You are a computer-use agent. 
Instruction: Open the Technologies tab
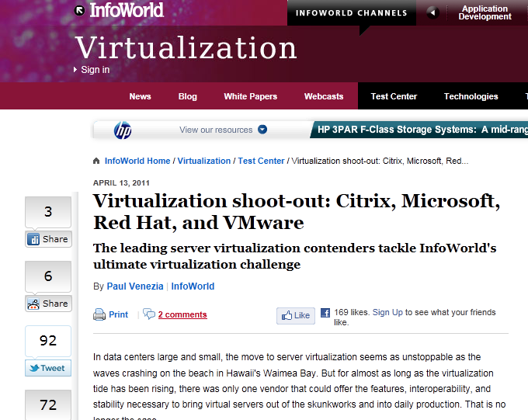click(471, 96)
